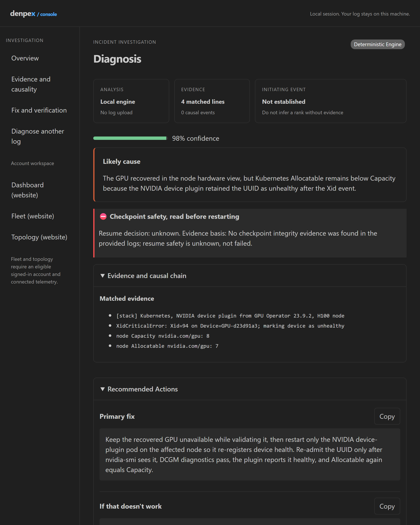
Task: Open Fix and verification in sidebar
Action: [x=39, y=110]
